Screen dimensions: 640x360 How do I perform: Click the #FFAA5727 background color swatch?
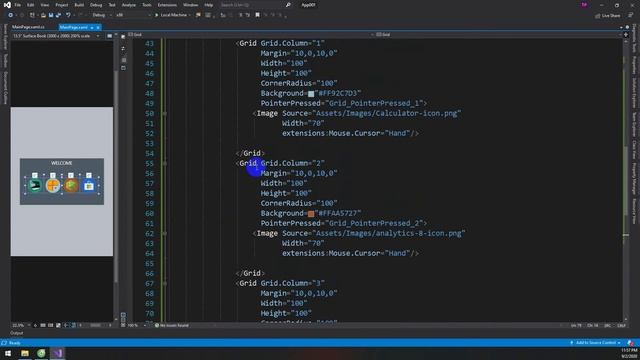[x=311, y=214]
